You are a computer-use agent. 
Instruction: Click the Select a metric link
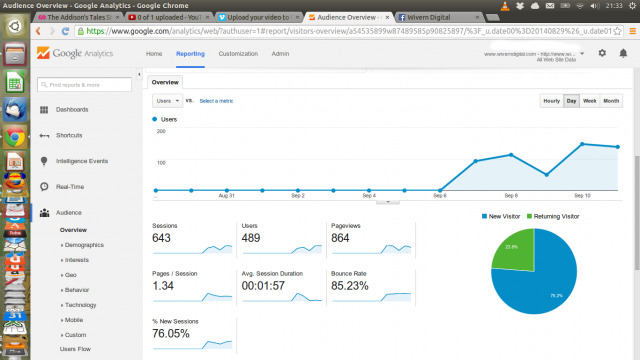click(216, 101)
